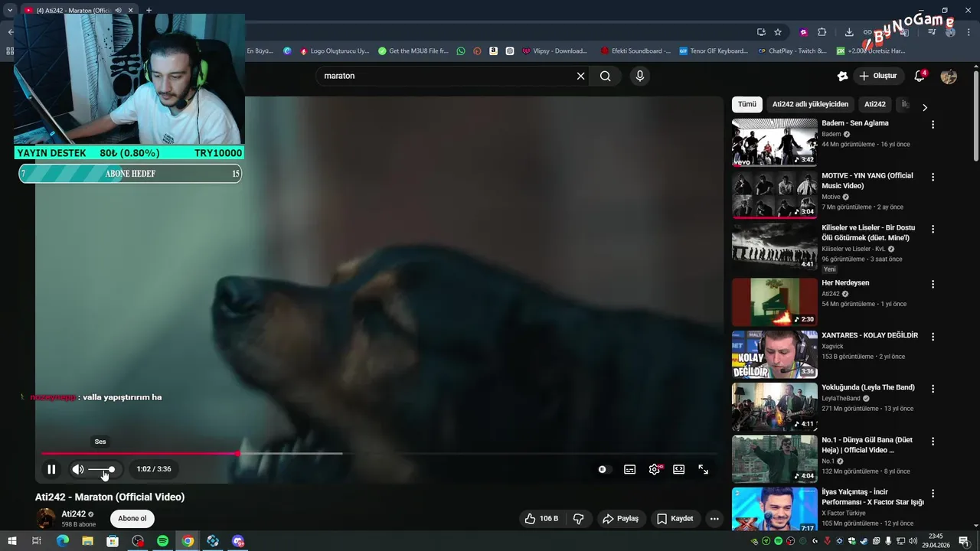The image size is (980, 551).
Task: Click the Paylaş share button
Action: coord(621,518)
